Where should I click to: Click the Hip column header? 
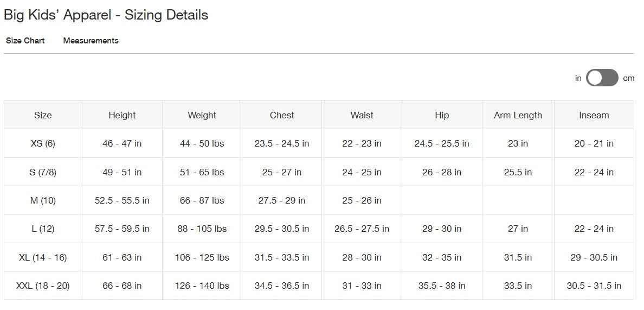(442, 115)
